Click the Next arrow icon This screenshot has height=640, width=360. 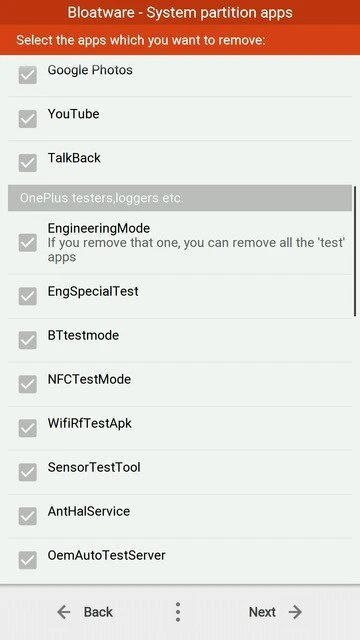[x=295, y=612]
